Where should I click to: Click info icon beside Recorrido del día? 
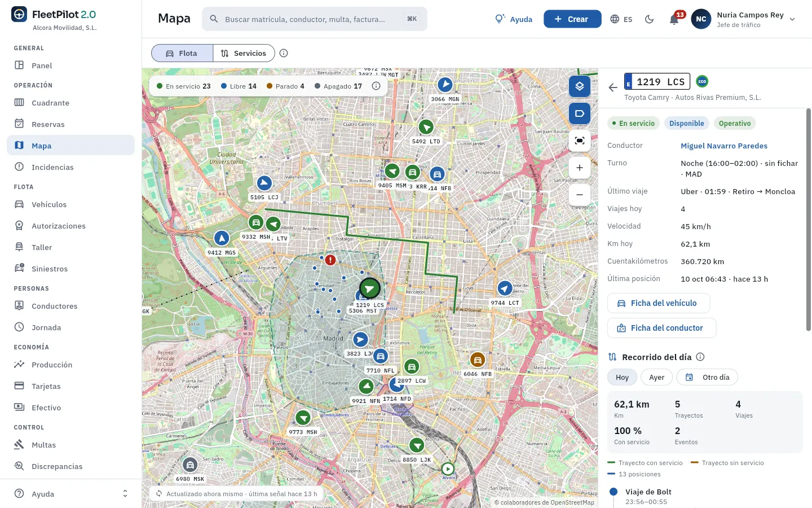point(700,357)
